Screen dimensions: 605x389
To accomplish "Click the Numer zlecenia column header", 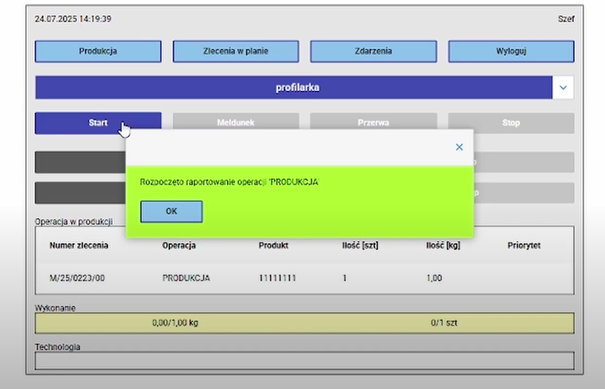I will point(79,245).
